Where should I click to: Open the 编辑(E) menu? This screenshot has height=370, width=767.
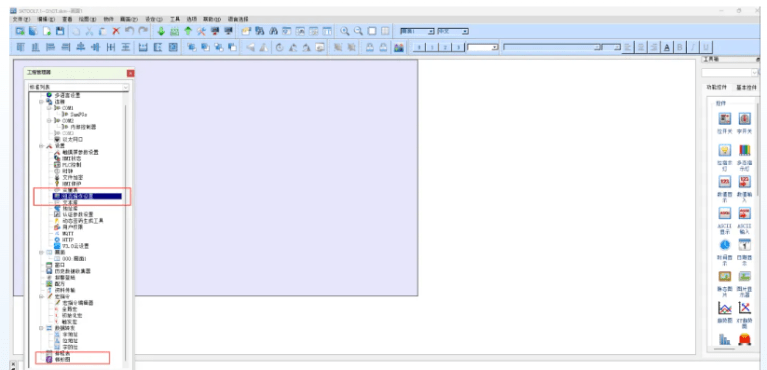click(46, 19)
